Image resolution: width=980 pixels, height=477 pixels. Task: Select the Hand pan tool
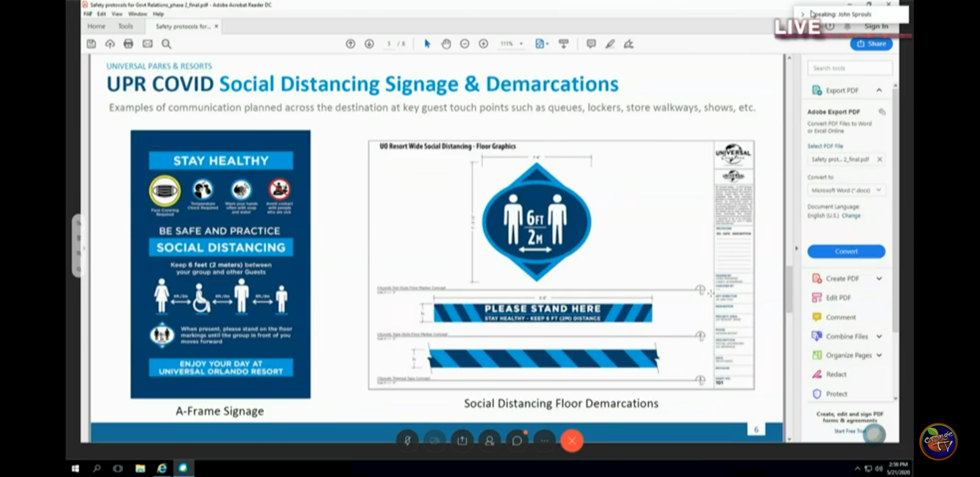[x=446, y=44]
